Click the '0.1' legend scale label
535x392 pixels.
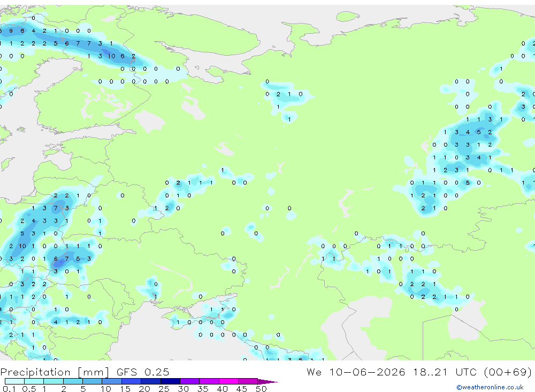[9, 389]
